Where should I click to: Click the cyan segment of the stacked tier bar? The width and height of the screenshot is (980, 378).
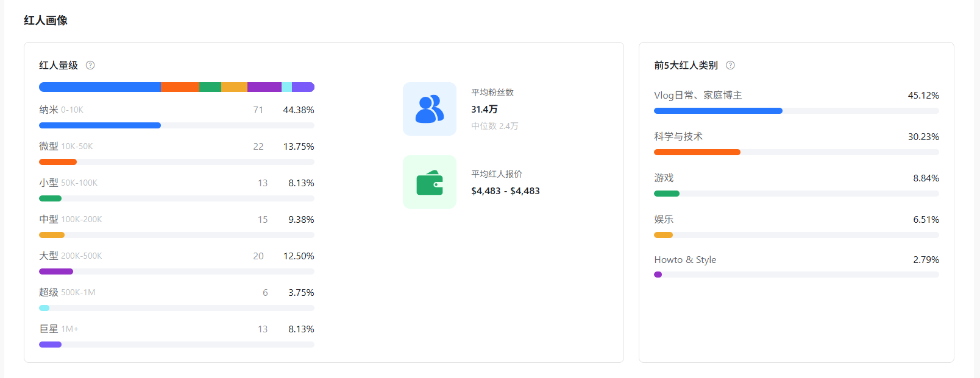(x=286, y=87)
